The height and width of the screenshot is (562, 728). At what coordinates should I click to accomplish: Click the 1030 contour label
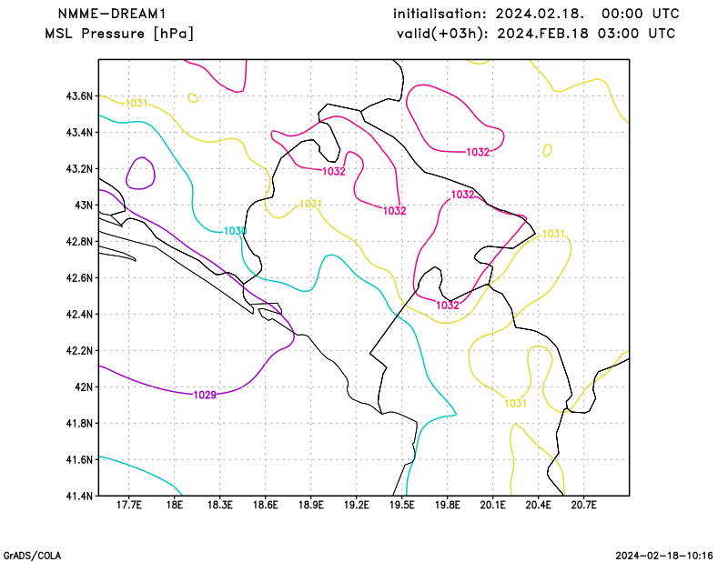pos(235,231)
